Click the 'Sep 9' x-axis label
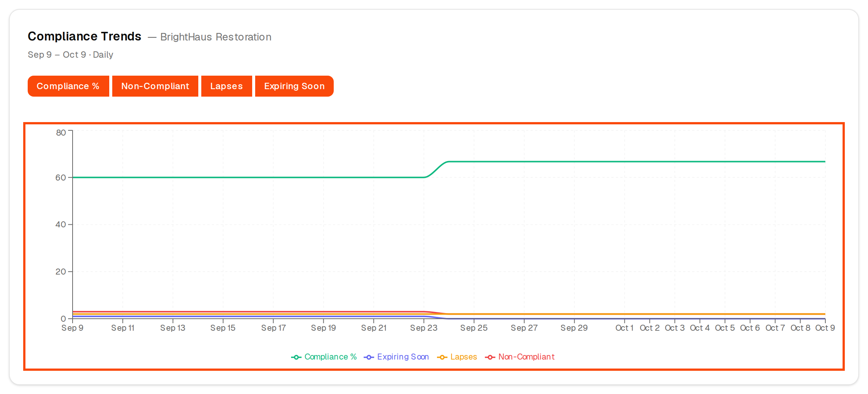This screenshot has width=868, height=394. [x=73, y=328]
